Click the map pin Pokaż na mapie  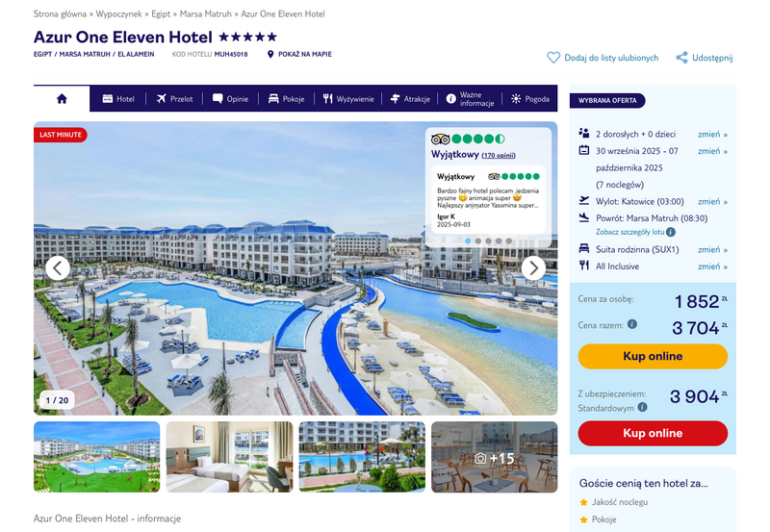[x=270, y=54]
